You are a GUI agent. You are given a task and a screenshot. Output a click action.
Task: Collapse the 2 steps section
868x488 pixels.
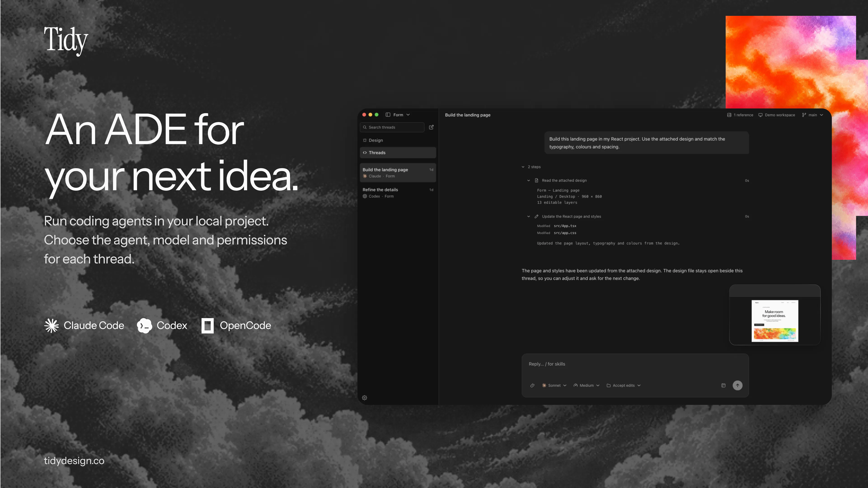pyautogui.click(x=531, y=167)
